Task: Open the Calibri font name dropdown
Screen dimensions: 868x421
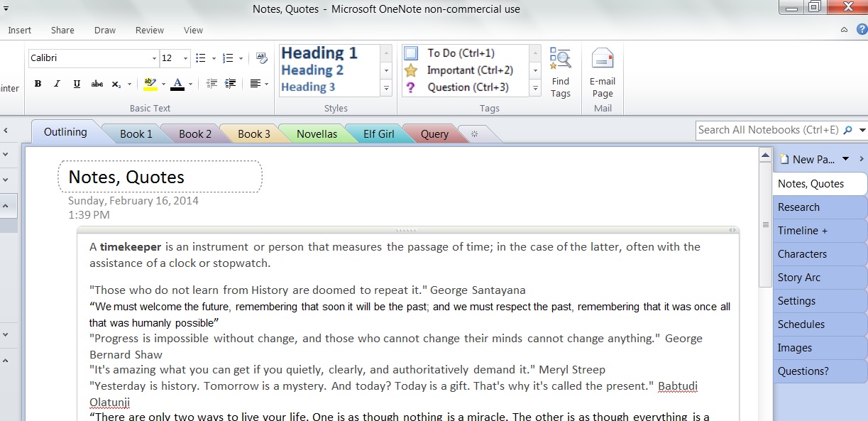Action: click(x=155, y=58)
